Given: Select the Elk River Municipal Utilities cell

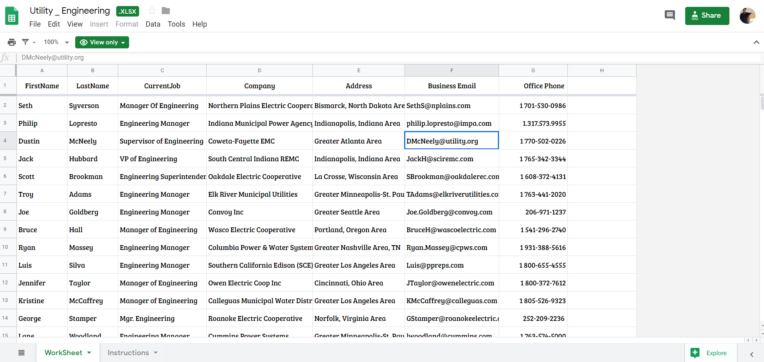Looking at the screenshot, I should click(x=259, y=194).
